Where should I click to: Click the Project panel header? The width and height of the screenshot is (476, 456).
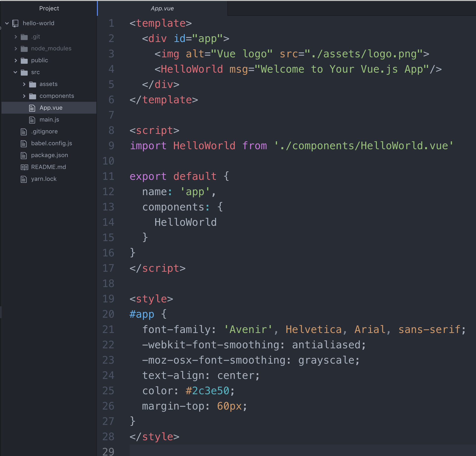click(x=49, y=8)
